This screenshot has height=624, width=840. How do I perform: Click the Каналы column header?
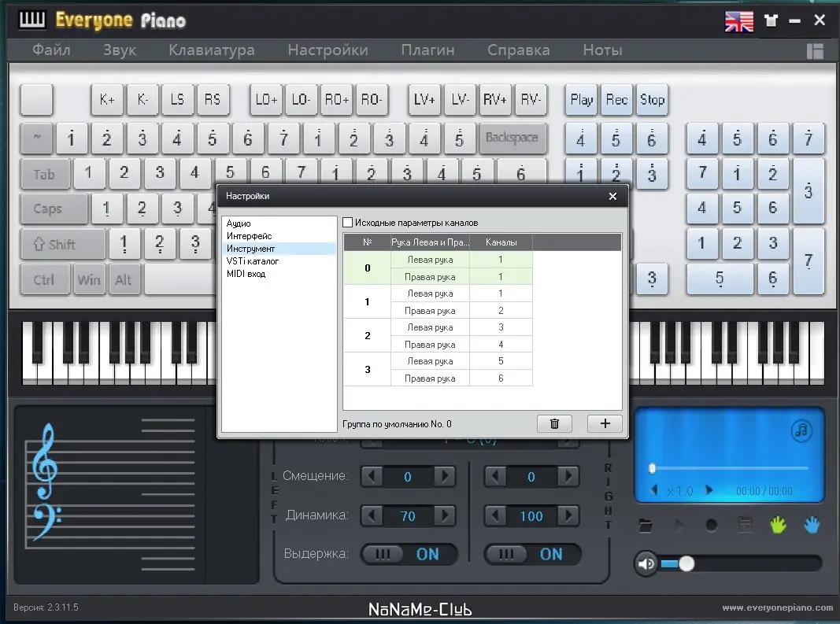501,242
